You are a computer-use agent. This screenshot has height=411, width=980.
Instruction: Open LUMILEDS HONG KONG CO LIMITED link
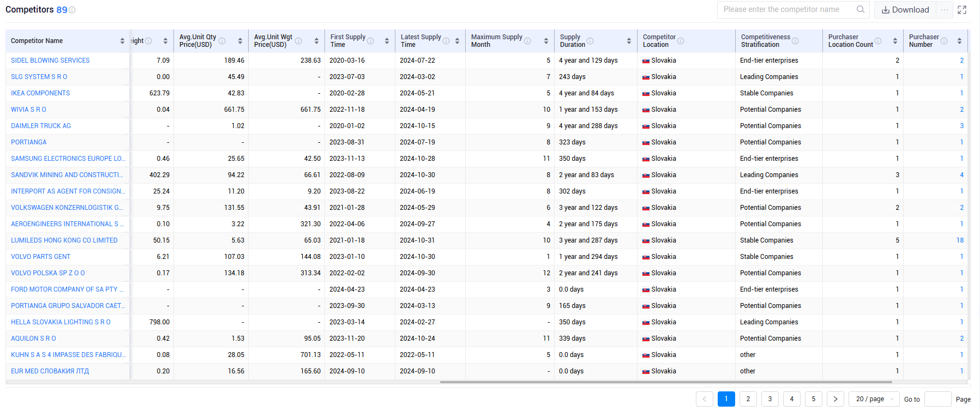click(x=64, y=240)
